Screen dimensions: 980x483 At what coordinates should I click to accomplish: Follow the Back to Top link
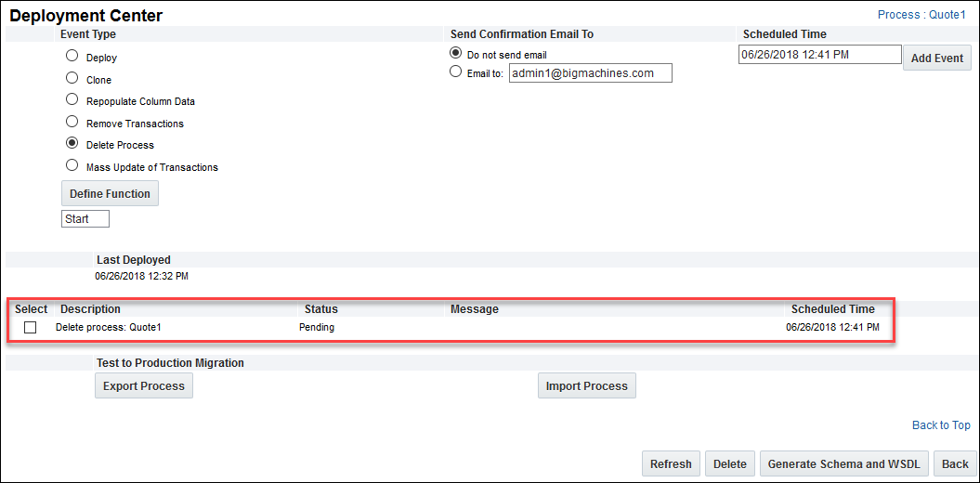coord(941,425)
